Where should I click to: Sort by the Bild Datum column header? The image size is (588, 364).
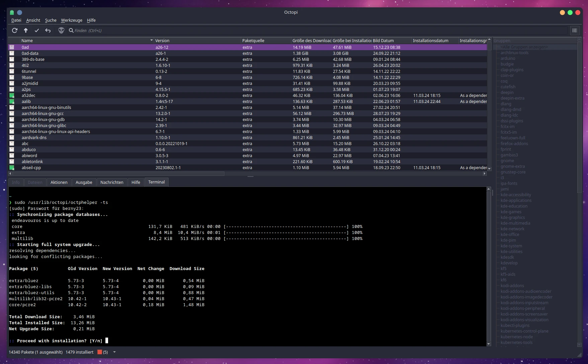[x=392, y=41]
